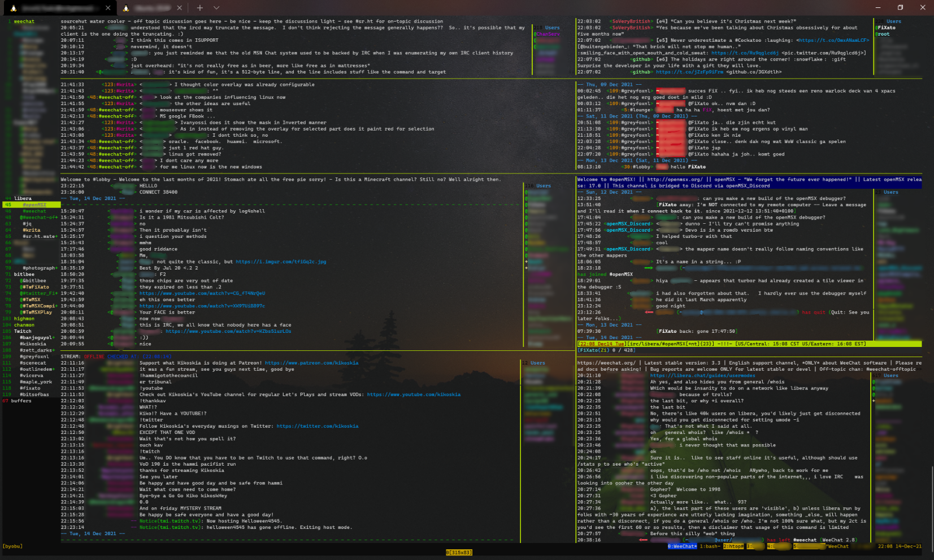Switch to byobu window 1:bash
Viewport: 934px width, 560px height.
[709, 546]
